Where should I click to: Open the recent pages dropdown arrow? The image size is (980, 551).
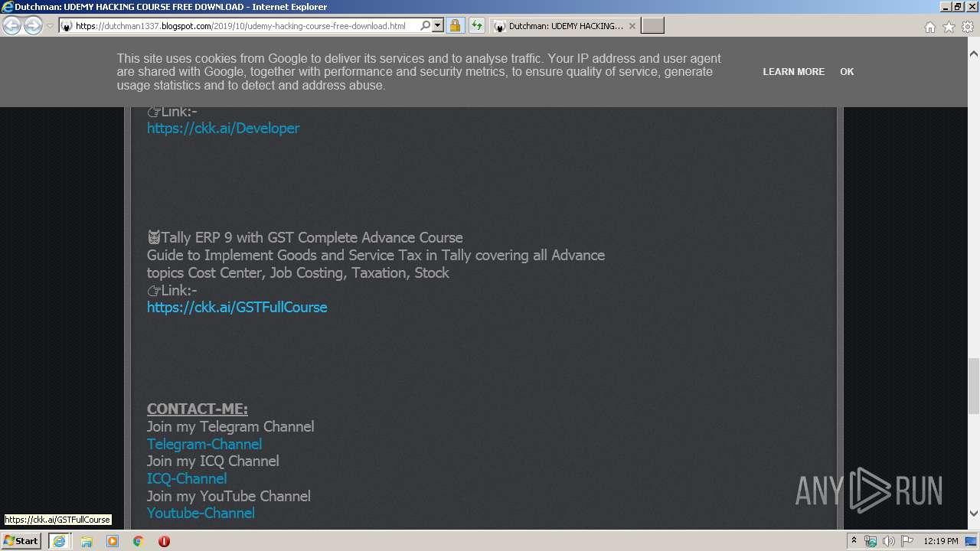(x=50, y=26)
